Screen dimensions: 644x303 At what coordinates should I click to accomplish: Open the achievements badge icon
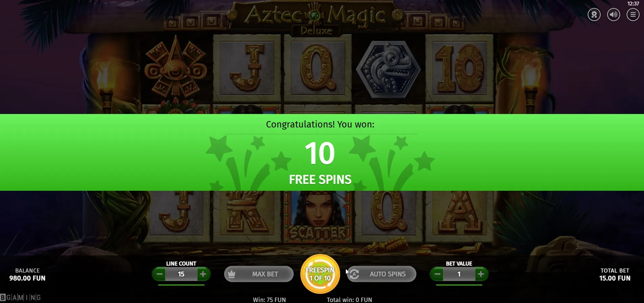coord(594,15)
